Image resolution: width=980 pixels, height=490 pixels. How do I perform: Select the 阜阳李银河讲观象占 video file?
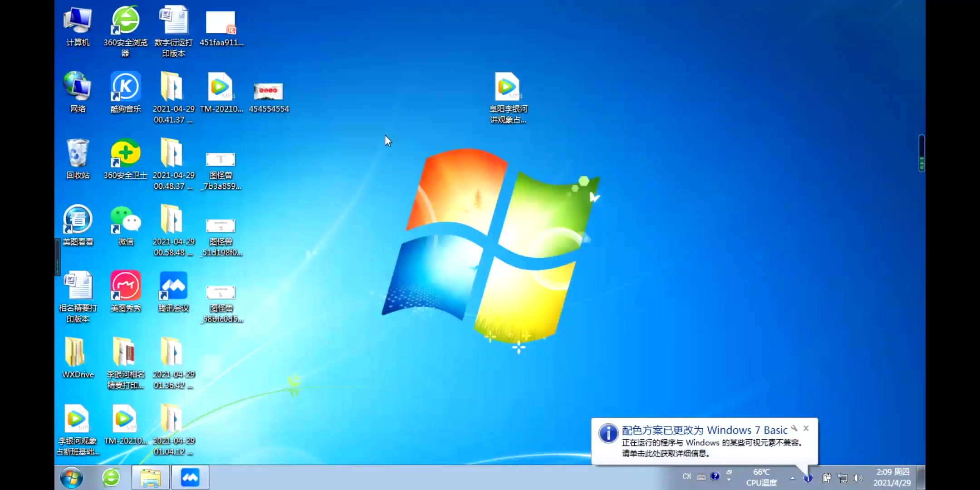tap(508, 98)
